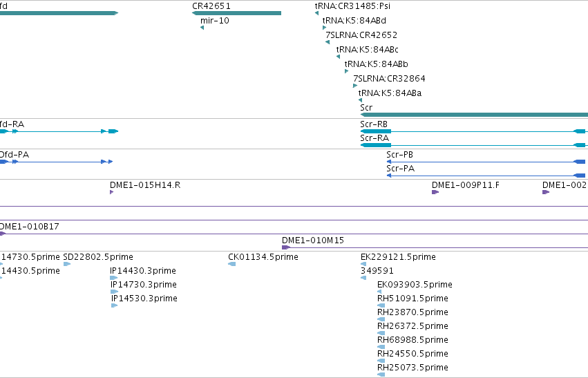The height and width of the screenshot is (378, 588).
Task: Click the SD22802.5prime EST label
Action: (x=98, y=257)
